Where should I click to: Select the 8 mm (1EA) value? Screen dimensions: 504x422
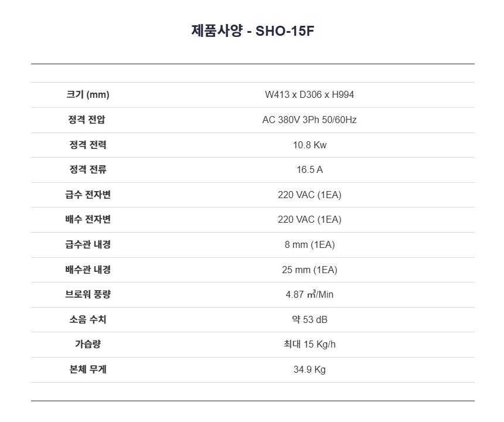click(309, 244)
